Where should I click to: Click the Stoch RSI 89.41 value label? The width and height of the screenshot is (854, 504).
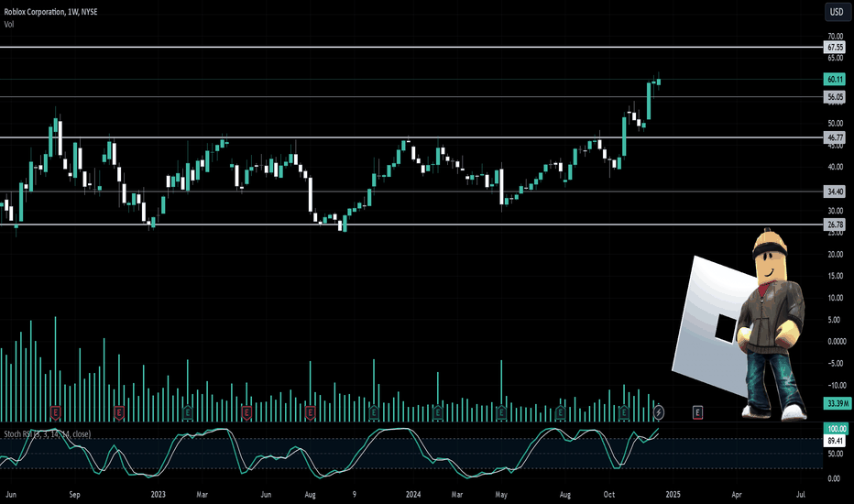click(x=836, y=440)
